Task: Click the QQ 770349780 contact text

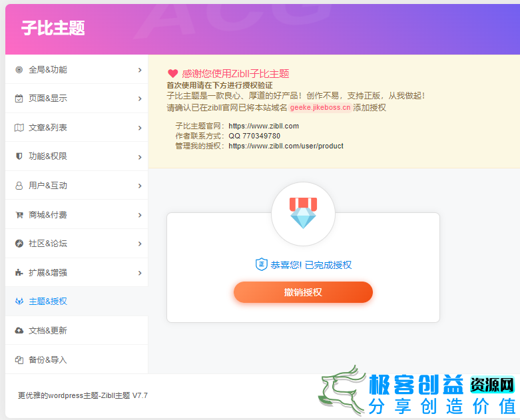Action: [254, 136]
